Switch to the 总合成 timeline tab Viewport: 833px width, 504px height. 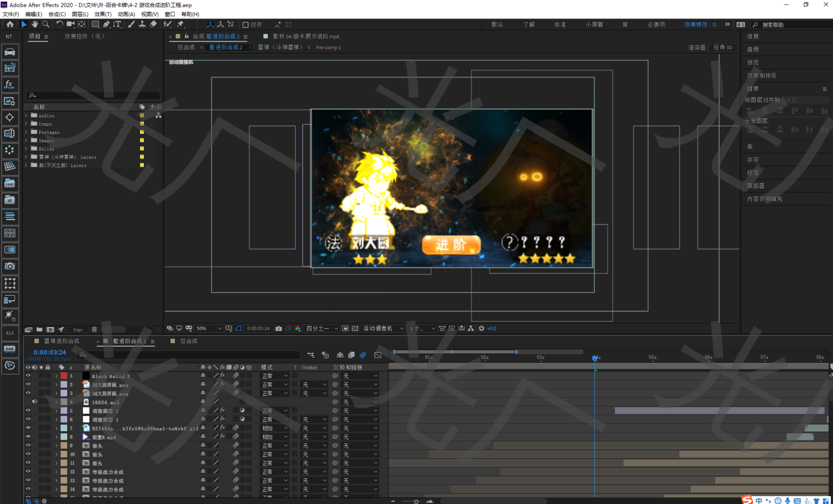coord(189,341)
